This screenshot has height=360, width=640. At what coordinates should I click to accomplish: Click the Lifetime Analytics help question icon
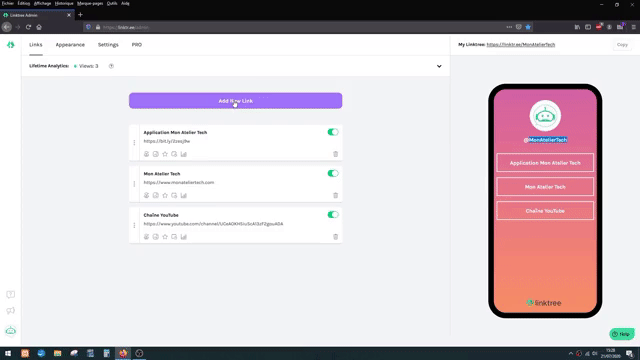click(111, 66)
